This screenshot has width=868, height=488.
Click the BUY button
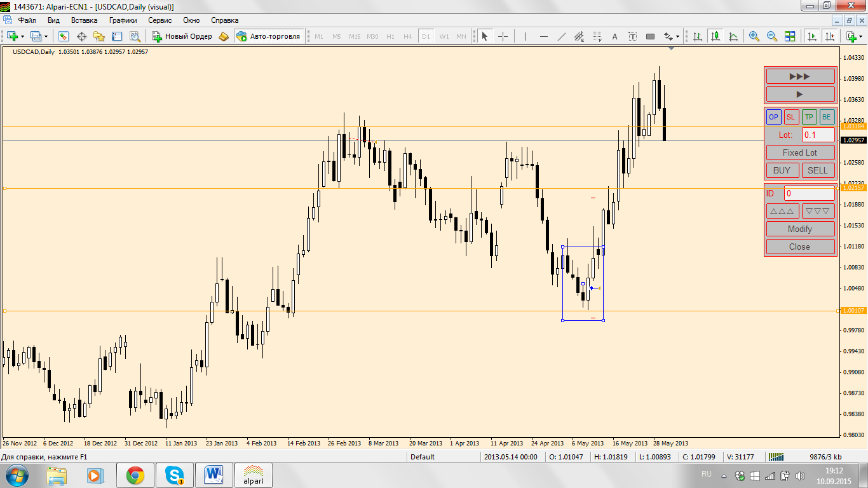click(782, 170)
